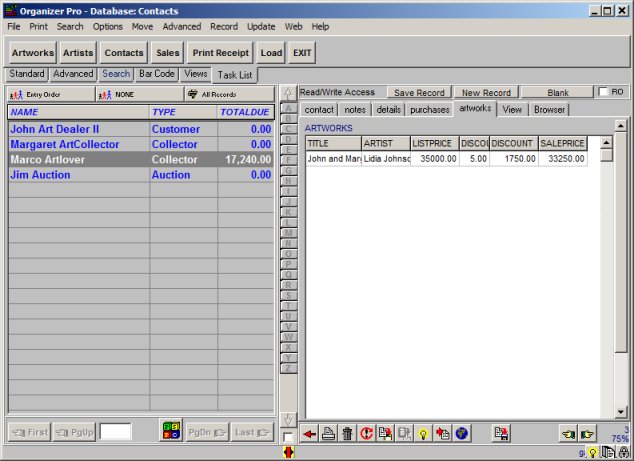Image resolution: width=634 pixels, height=461 pixels.
Task: Click the red circular refresh icon
Action: point(366,434)
